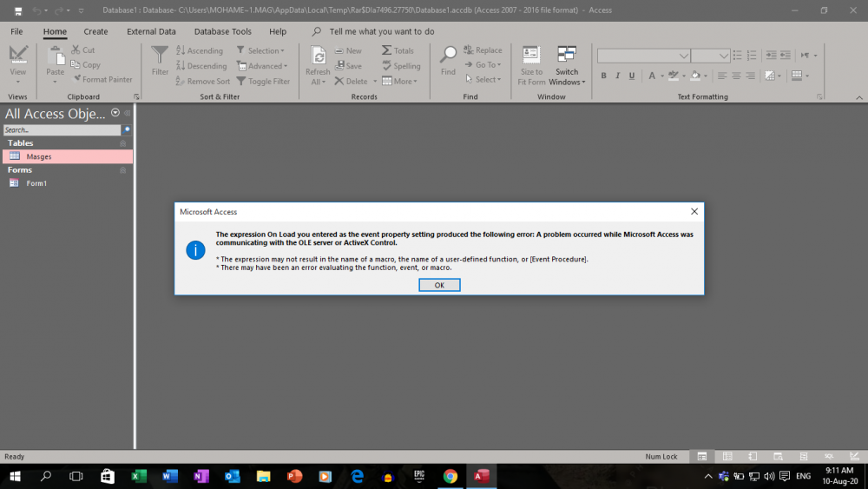Collapse the Forms group
This screenshot has width=868, height=489.
[123, 170]
